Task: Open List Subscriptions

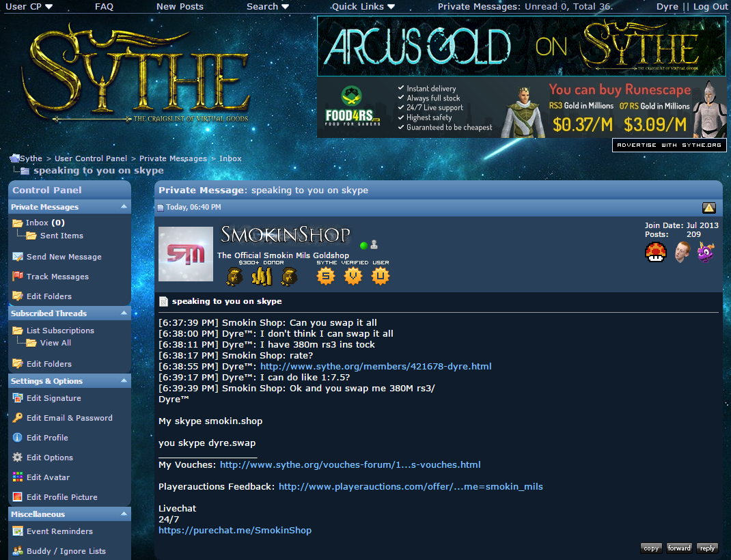Action: (60, 331)
